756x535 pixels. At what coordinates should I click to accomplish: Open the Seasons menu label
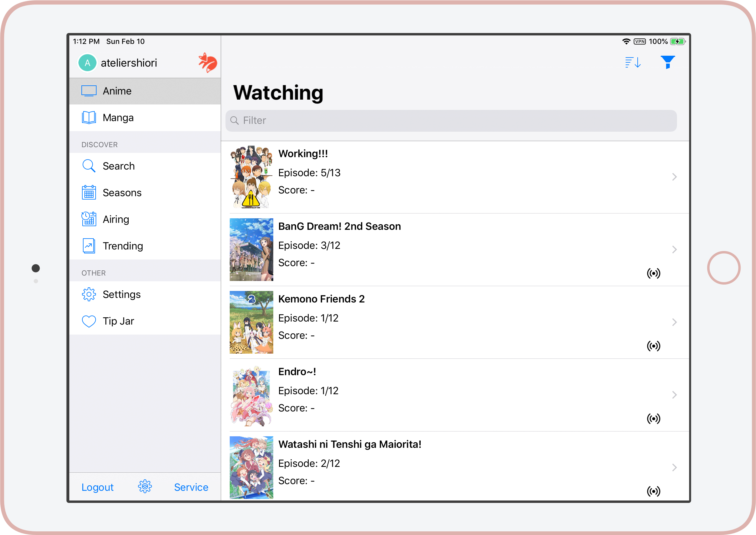tap(122, 193)
